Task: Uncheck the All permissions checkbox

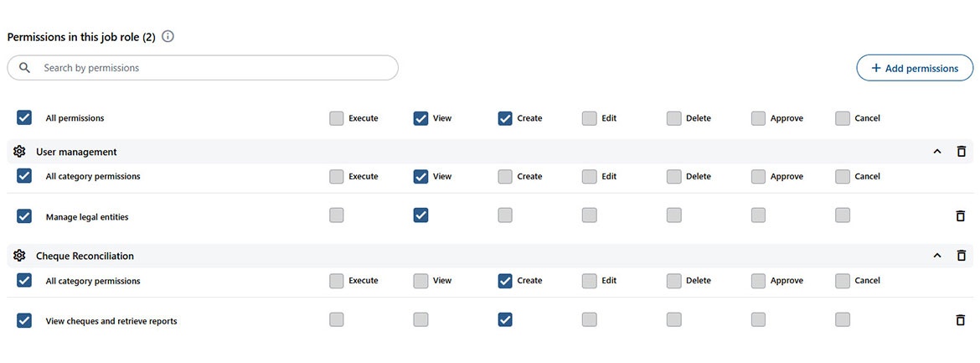Action: pyautogui.click(x=24, y=118)
